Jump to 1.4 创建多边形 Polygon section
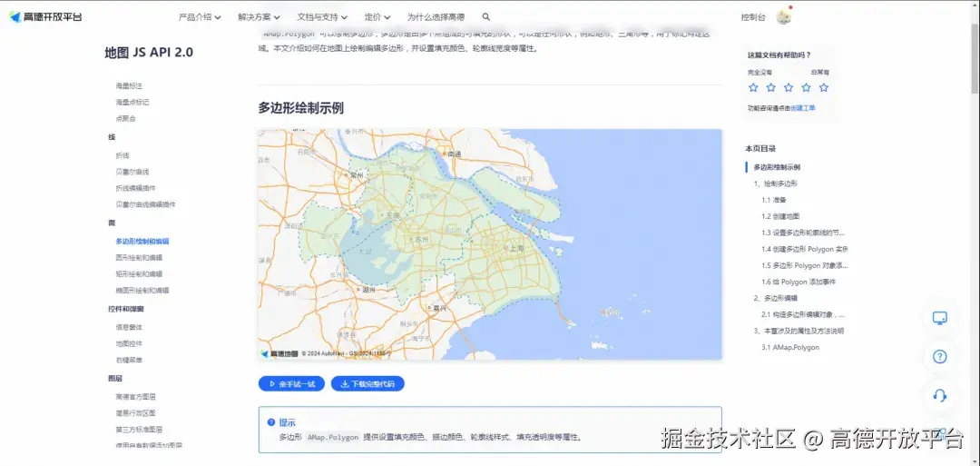Screen dimensions: 980x466 click(804, 249)
